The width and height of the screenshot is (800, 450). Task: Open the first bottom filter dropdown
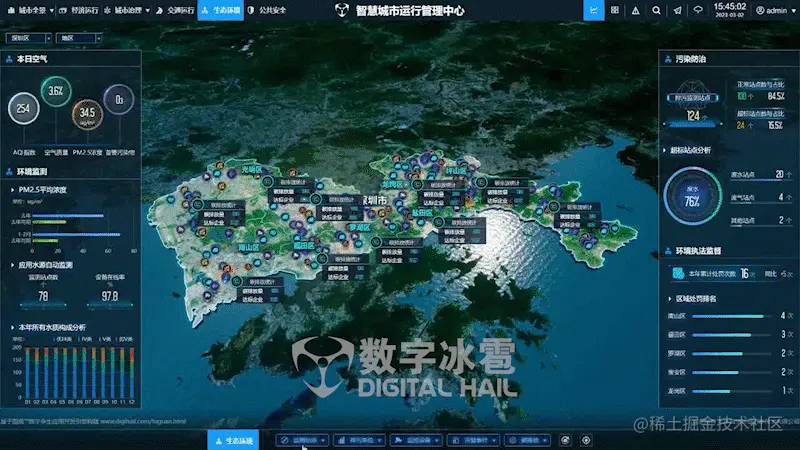(x=302, y=440)
